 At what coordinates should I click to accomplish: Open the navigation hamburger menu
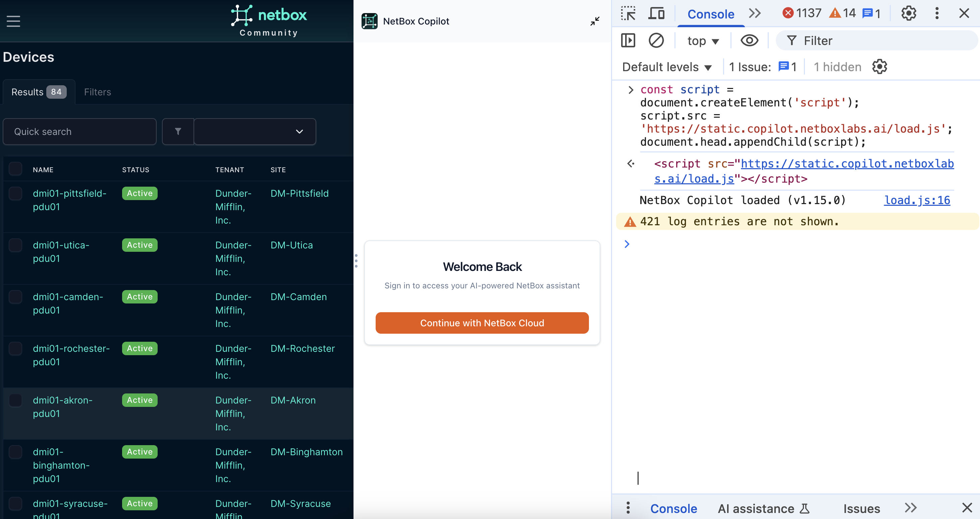(x=14, y=21)
